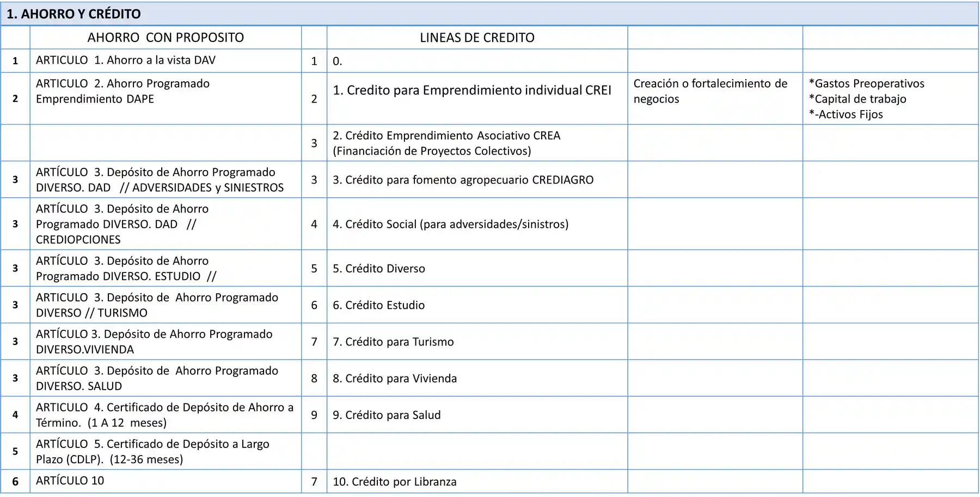The width and height of the screenshot is (980, 497).
Task: Click index number '5' beside ARTÍCULO 5 row
Action: (15, 451)
